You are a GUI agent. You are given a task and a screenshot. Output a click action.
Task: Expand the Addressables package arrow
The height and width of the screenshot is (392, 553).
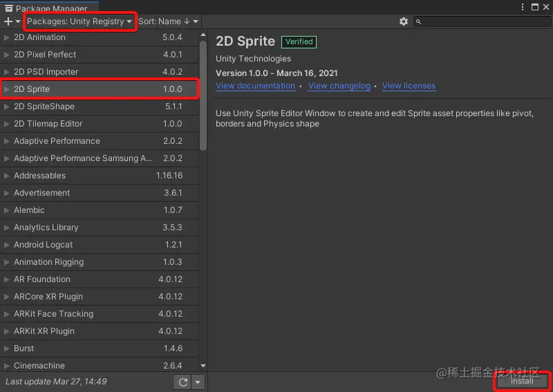pyautogui.click(x=6, y=176)
